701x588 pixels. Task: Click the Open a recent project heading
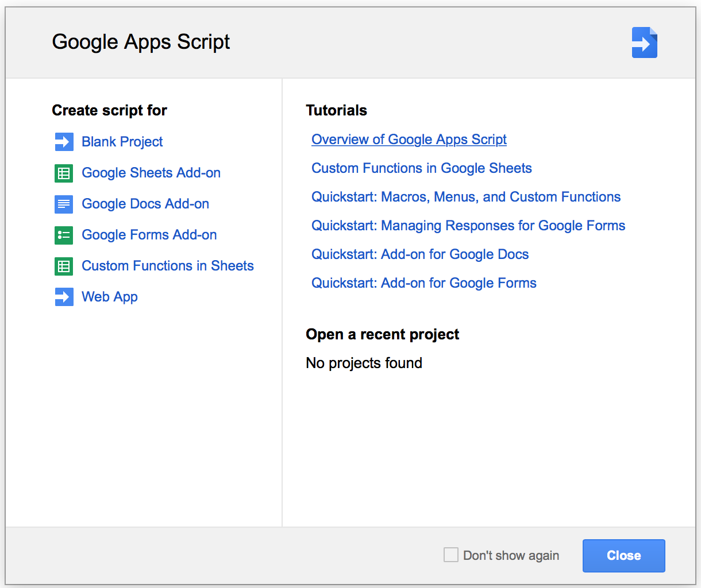click(x=383, y=334)
